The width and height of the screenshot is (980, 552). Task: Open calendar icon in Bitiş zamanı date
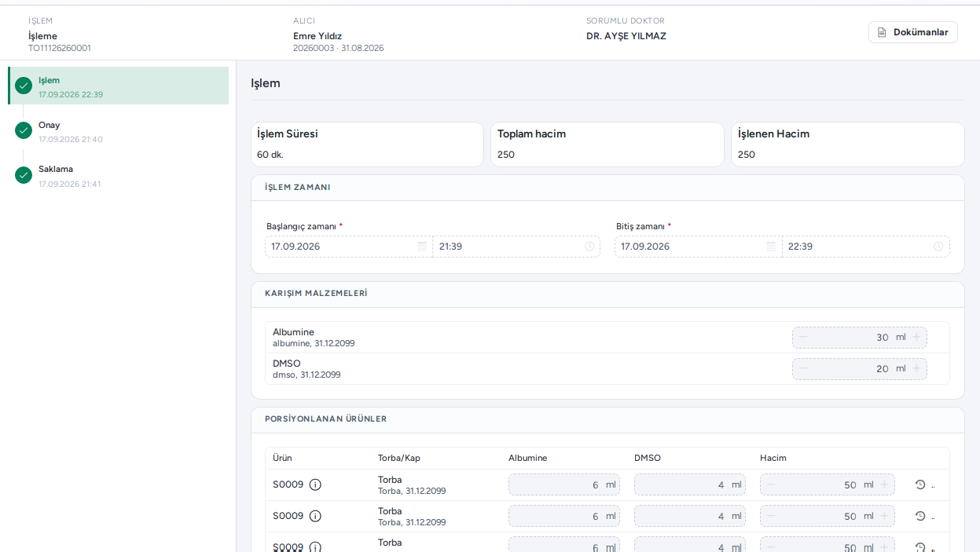[771, 247]
